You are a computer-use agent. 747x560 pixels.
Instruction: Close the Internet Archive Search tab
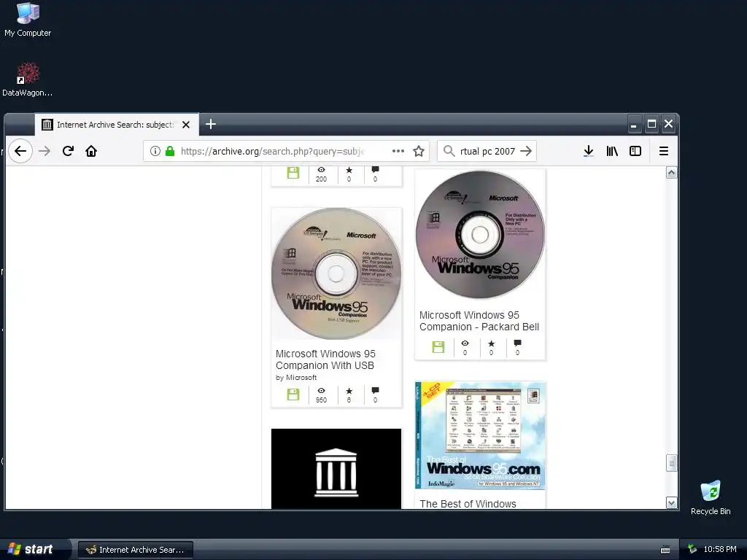click(186, 125)
